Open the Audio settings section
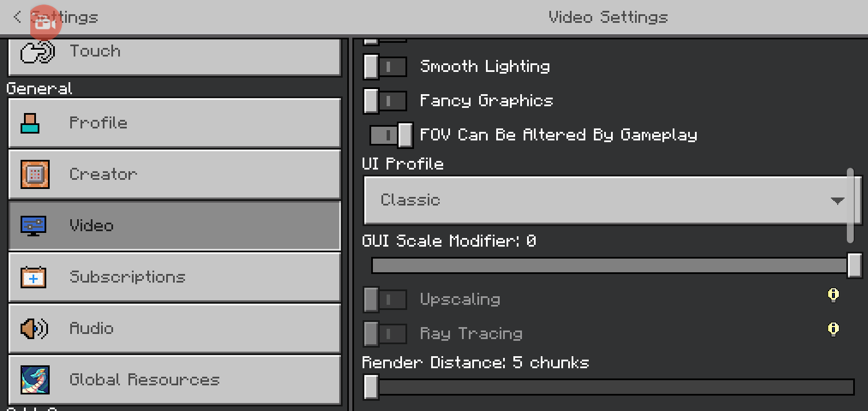868x411 pixels. click(x=174, y=328)
